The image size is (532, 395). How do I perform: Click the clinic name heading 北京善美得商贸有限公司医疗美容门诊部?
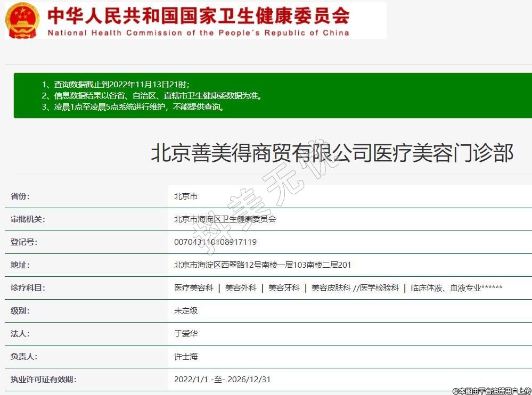pos(332,153)
